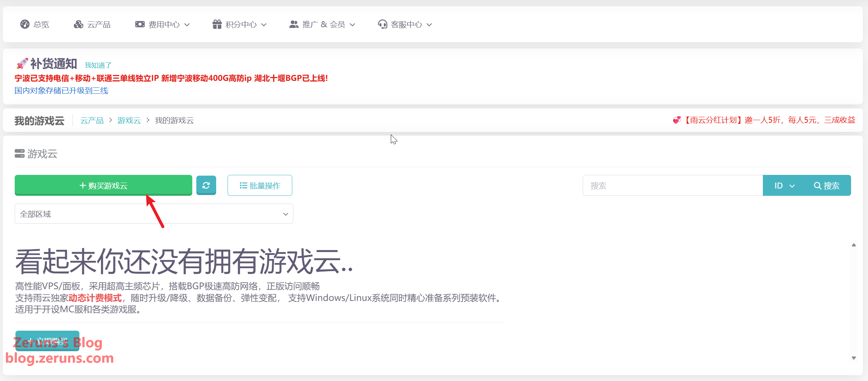Expand the 全部区域 region dropdown

[154, 214]
